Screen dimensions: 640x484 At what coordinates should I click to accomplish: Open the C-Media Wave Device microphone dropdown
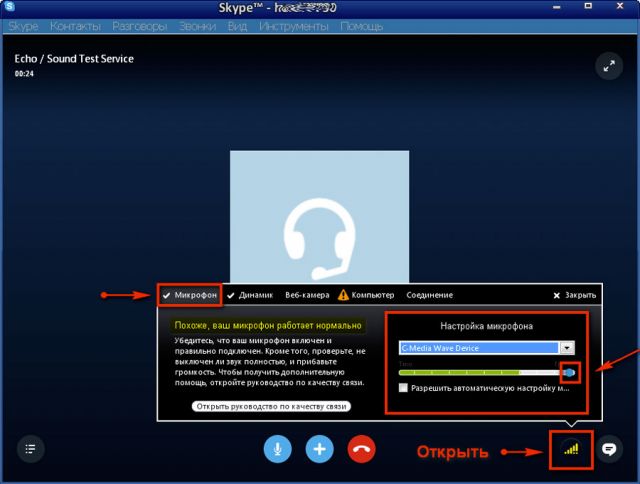[487, 348]
